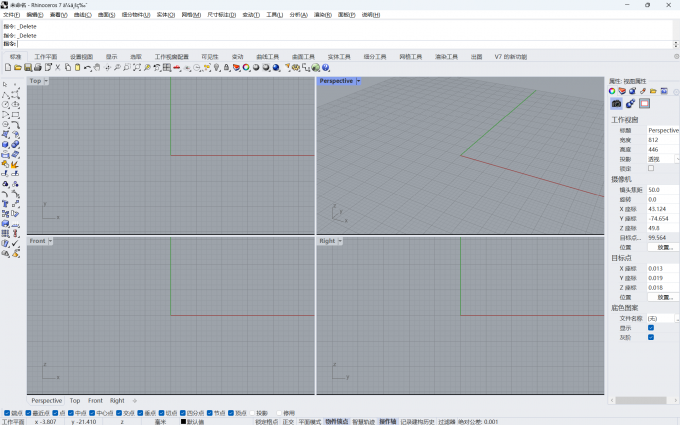
Task: Click the New file icon in toolbar
Action: tap(7, 67)
